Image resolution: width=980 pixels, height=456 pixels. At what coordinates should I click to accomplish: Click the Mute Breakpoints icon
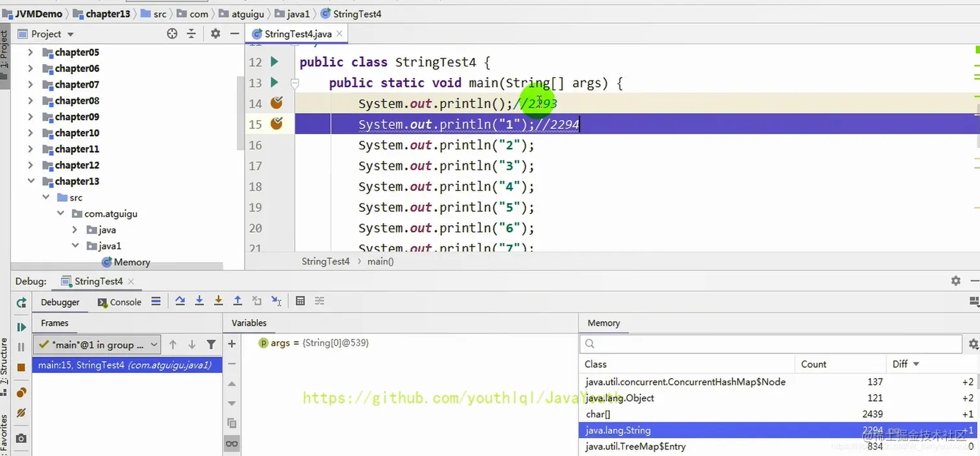tap(21, 413)
